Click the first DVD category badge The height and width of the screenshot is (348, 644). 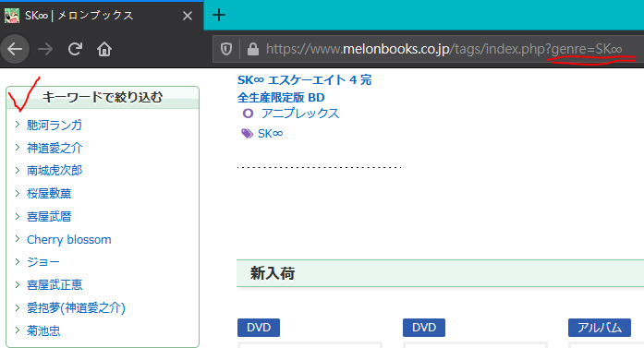(259, 328)
